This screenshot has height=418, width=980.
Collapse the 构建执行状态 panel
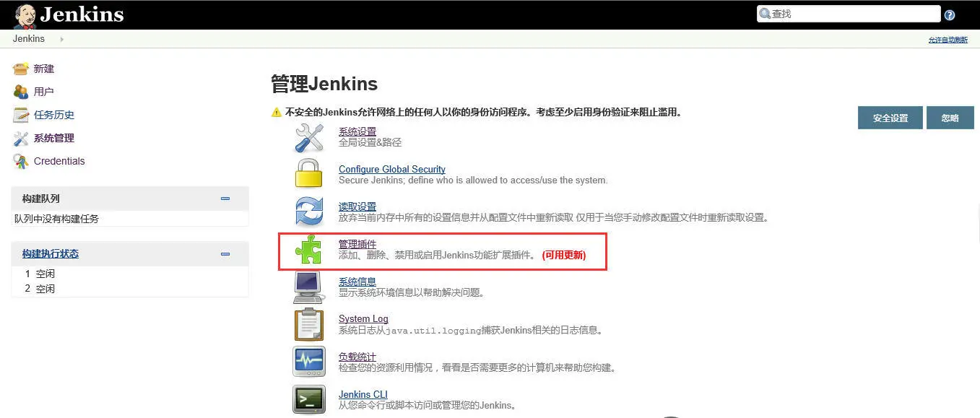tap(225, 254)
